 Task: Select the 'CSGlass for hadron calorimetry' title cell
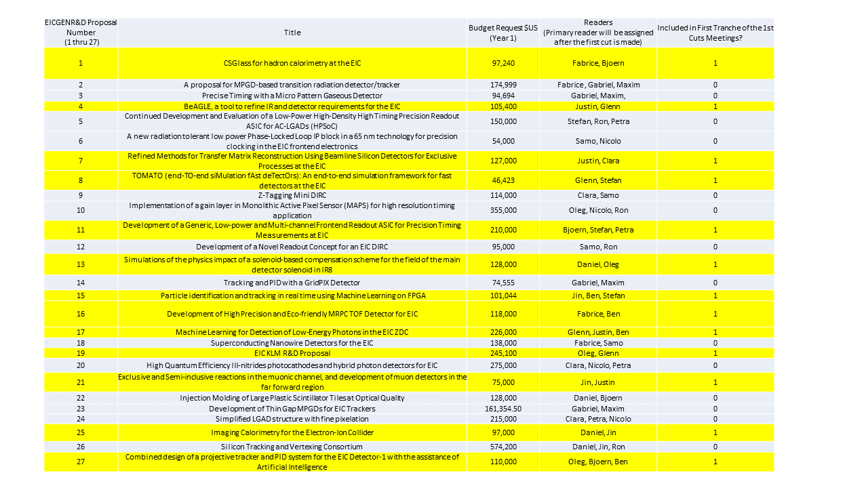pyautogui.click(x=292, y=63)
